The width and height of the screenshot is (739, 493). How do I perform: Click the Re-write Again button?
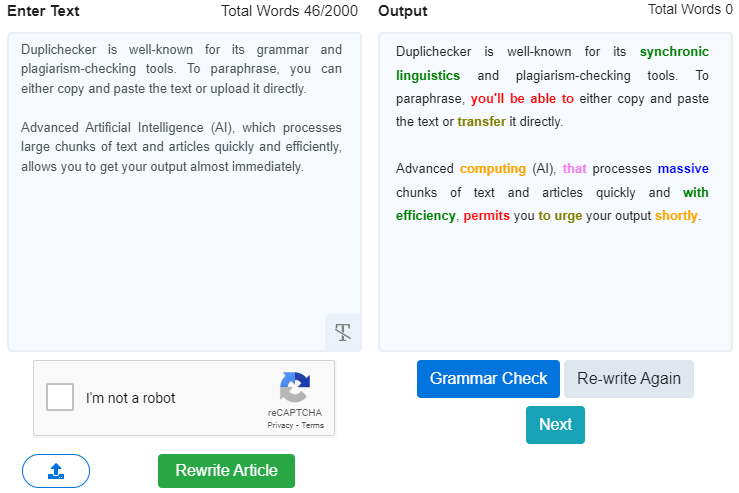coord(628,379)
